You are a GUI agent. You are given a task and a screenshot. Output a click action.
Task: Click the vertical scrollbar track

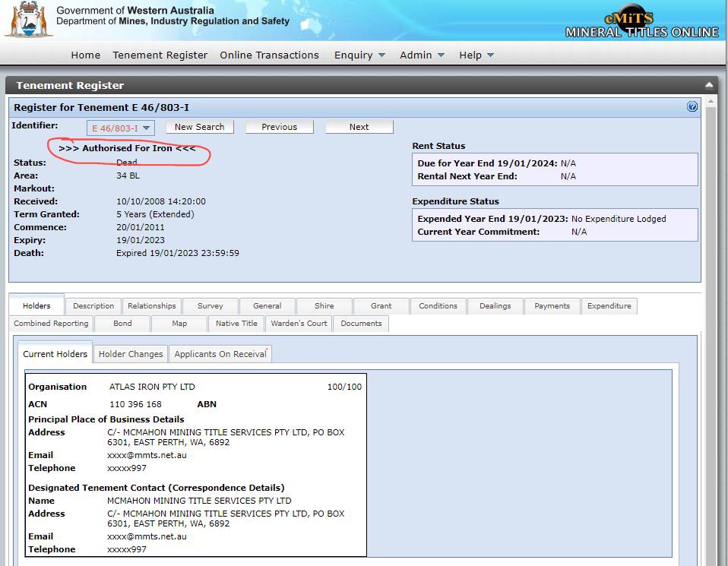pyautogui.click(x=711, y=334)
